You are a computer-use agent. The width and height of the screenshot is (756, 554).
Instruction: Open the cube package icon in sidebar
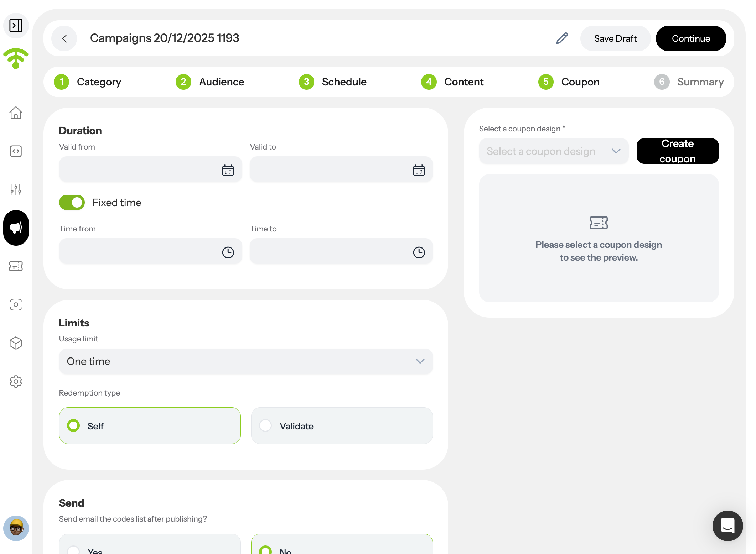tap(16, 343)
